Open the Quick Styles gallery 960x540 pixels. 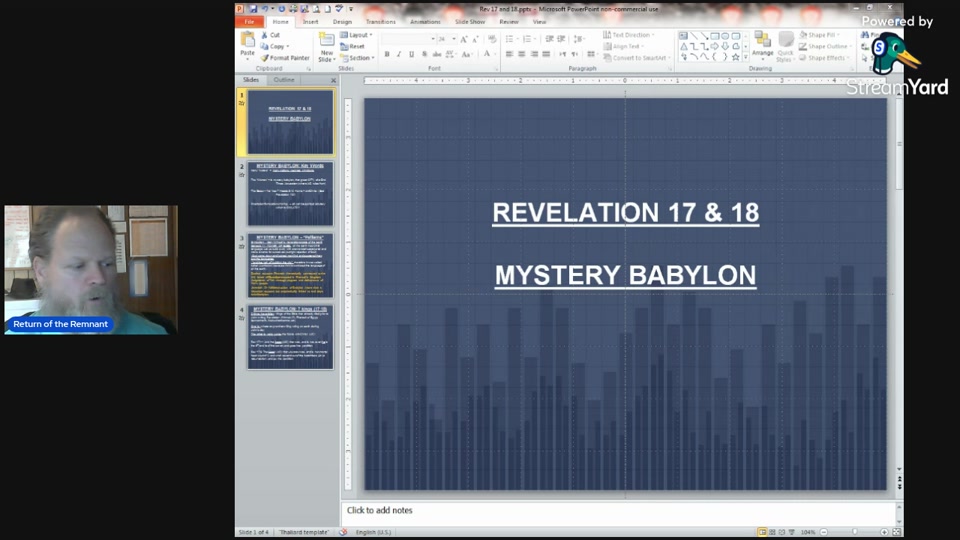[x=786, y=42]
